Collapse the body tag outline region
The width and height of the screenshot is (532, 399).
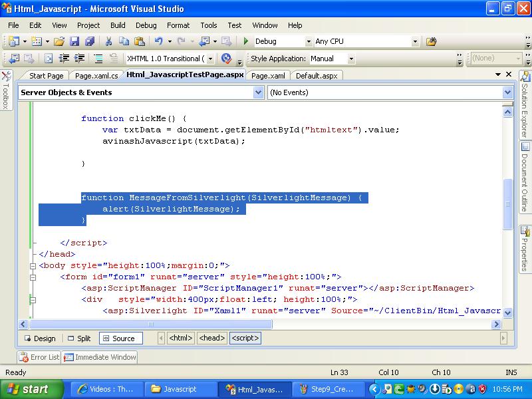(33, 266)
